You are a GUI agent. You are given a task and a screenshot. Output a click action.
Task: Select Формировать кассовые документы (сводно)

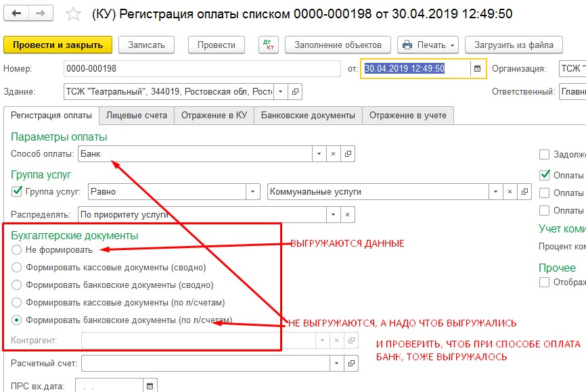17,267
